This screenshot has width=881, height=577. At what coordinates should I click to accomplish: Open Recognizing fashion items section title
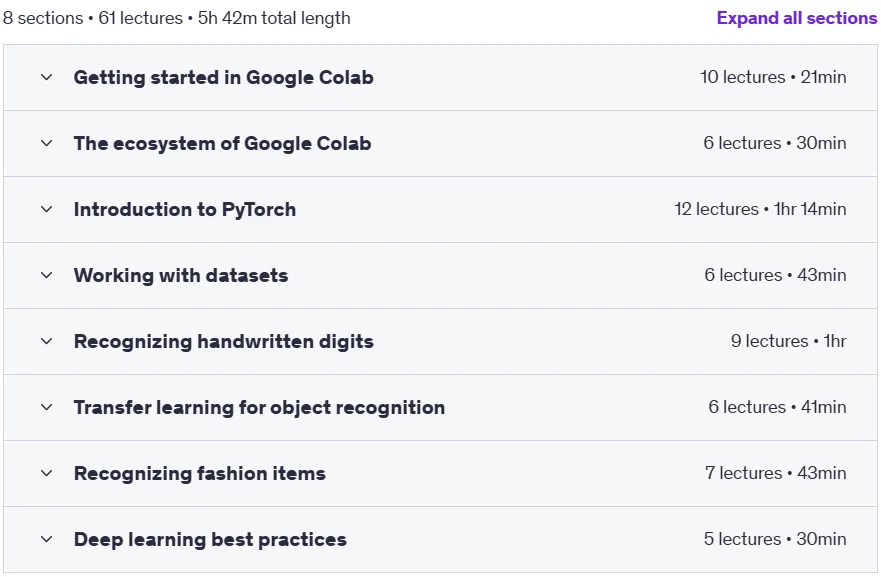pyautogui.click(x=199, y=474)
